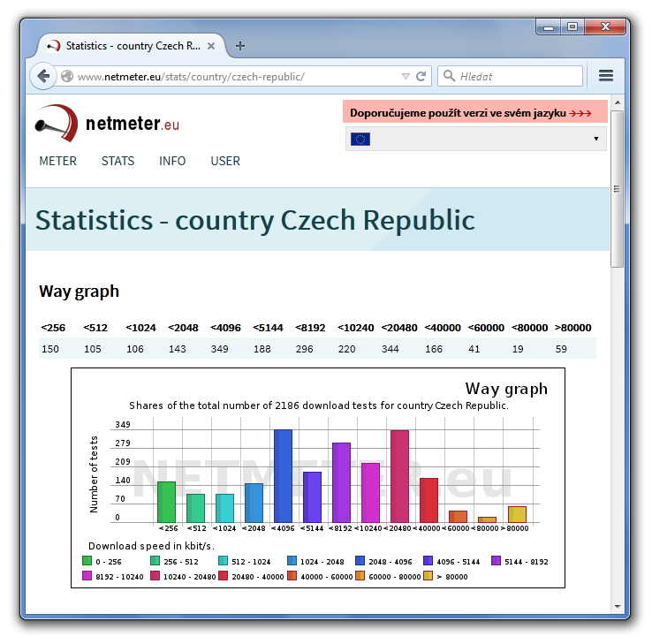The height and width of the screenshot is (644, 652).
Task: Open the INFO menu item
Action: click(x=172, y=161)
